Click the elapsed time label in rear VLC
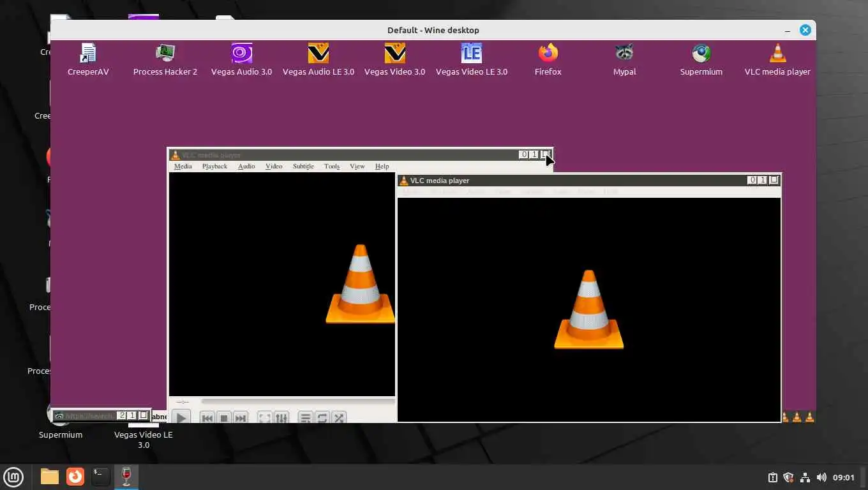This screenshot has height=490, width=868. (182, 401)
